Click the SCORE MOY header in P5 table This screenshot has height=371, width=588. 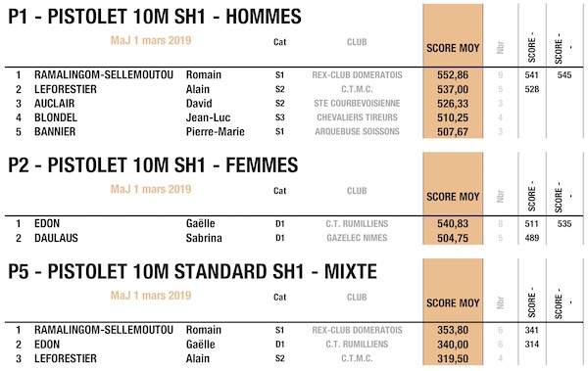[x=453, y=303]
